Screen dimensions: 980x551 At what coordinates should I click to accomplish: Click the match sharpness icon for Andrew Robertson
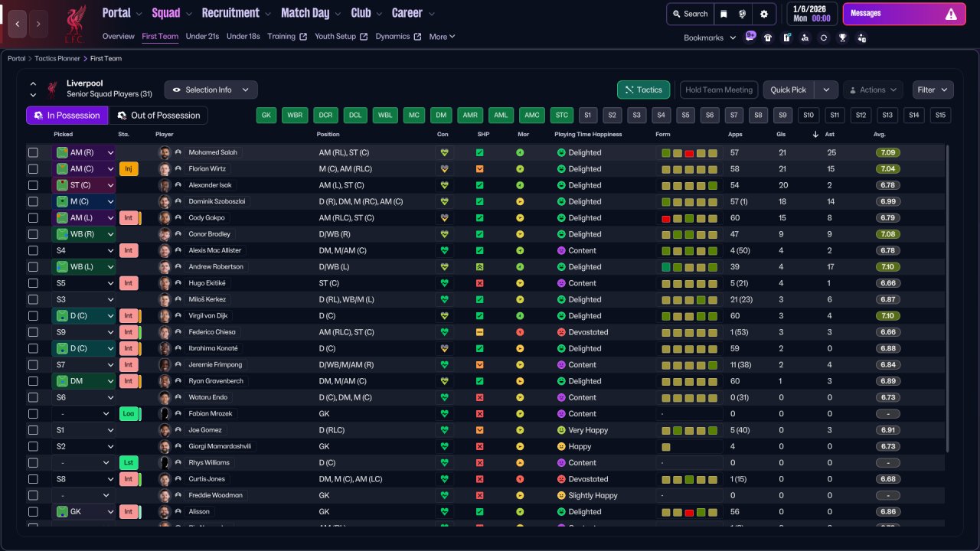(479, 267)
